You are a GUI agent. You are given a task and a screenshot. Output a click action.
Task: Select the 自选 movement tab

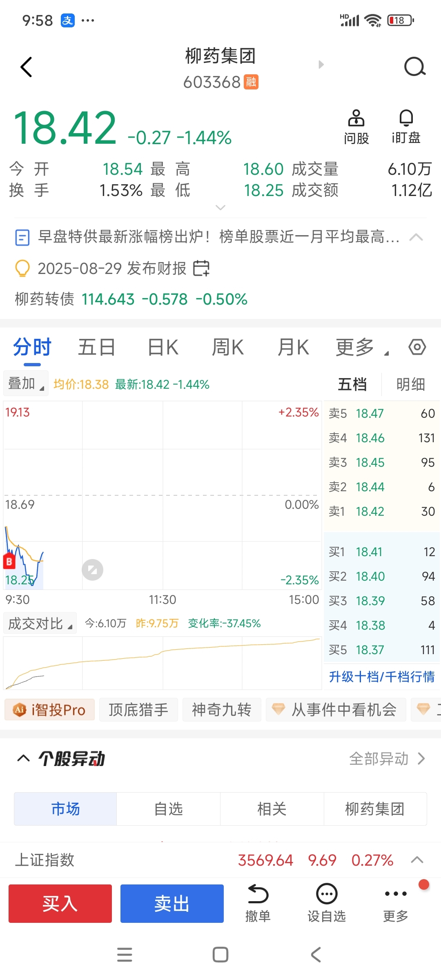pyautogui.click(x=169, y=809)
